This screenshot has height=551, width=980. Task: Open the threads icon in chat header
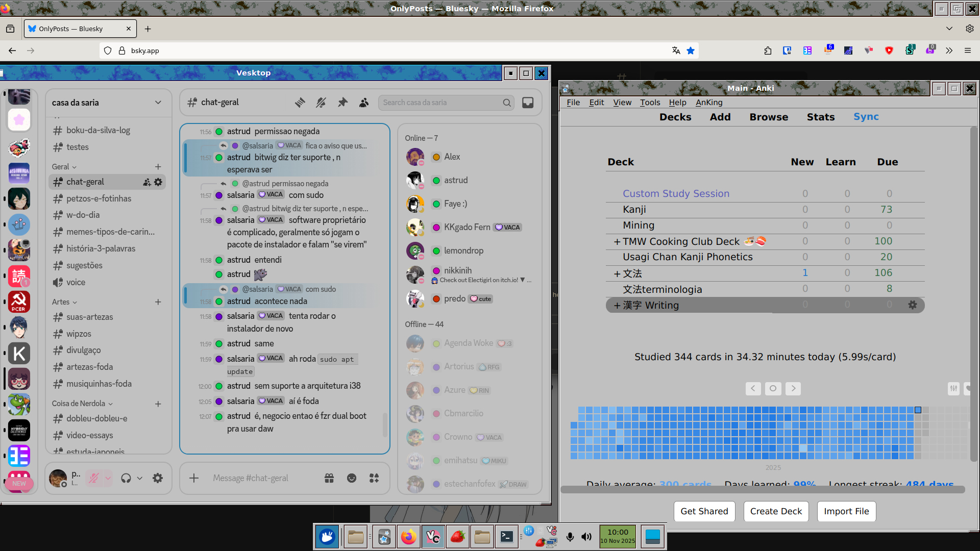point(300,103)
